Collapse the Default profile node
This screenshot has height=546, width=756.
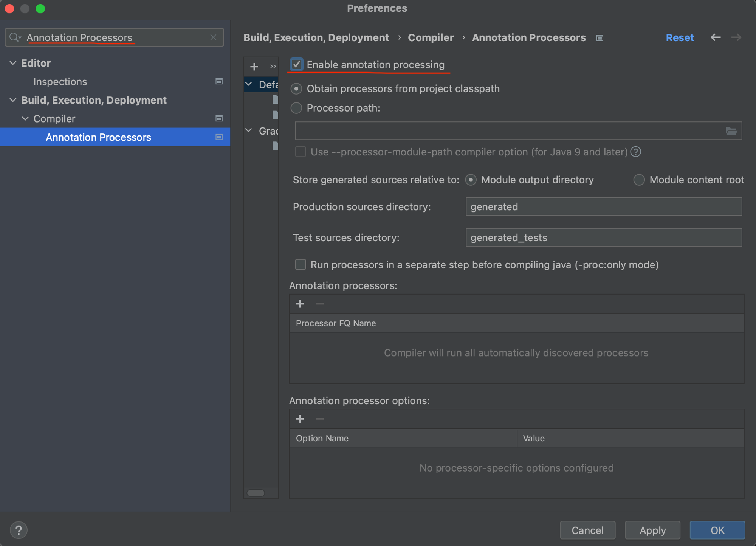(249, 84)
